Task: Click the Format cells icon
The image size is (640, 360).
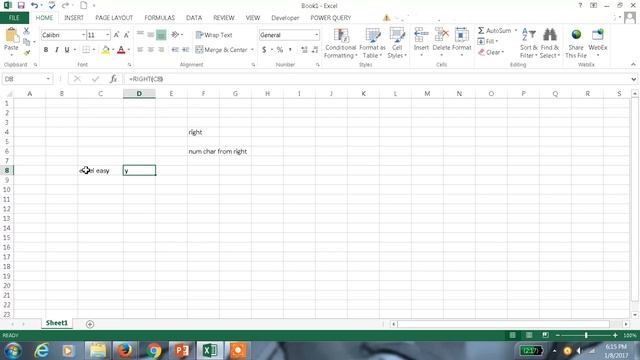Action: [x=462, y=36]
